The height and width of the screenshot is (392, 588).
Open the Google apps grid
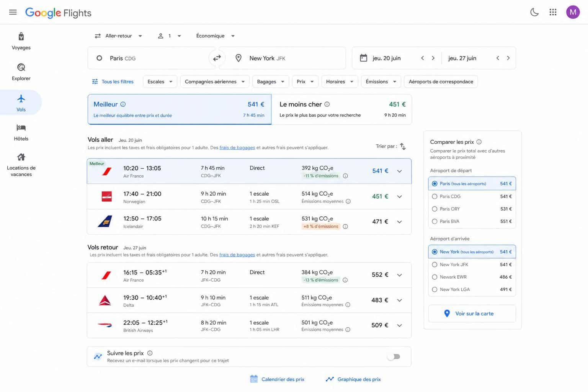click(553, 12)
